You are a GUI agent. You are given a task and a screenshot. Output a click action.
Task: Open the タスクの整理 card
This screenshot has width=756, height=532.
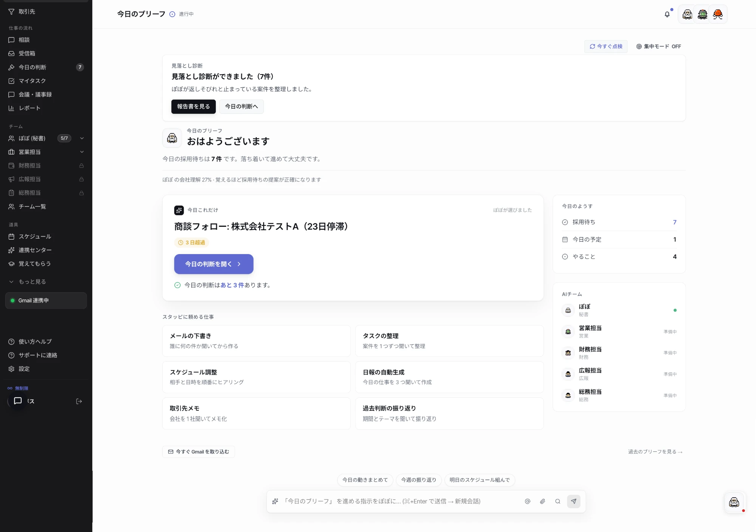point(449,341)
